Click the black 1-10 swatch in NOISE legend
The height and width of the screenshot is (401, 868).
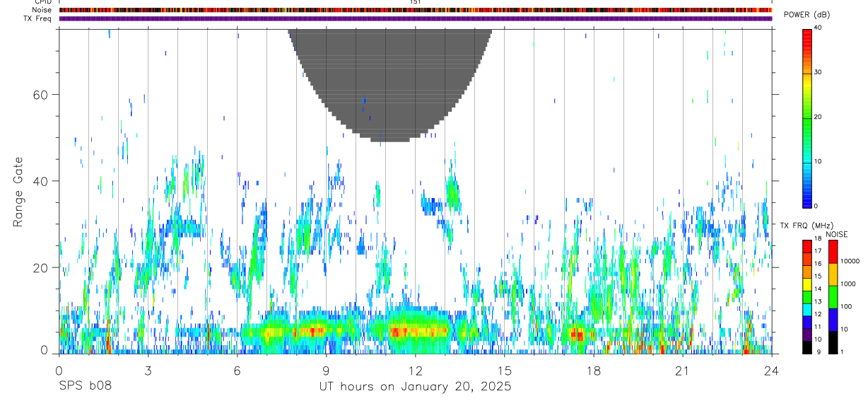click(833, 342)
